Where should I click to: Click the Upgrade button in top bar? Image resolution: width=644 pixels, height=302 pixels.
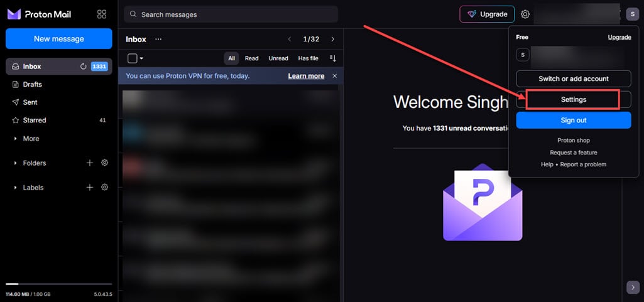487,14
